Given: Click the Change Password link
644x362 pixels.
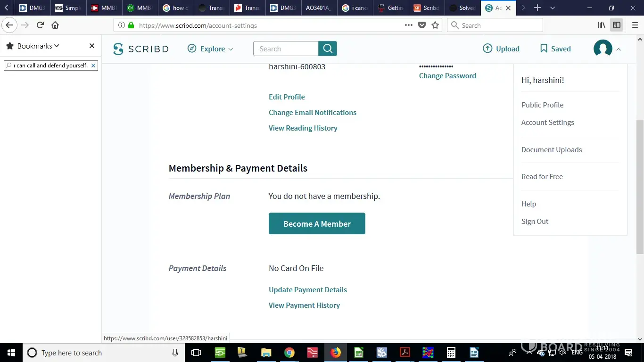Looking at the screenshot, I should [447, 76].
